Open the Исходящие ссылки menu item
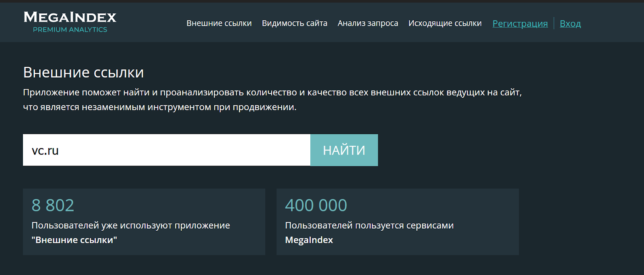This screenshot has width=644, height=275. pos(445,23)
